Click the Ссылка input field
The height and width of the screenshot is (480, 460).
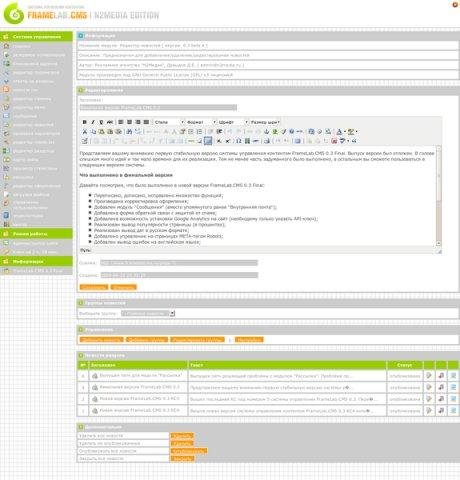point(179,263)
